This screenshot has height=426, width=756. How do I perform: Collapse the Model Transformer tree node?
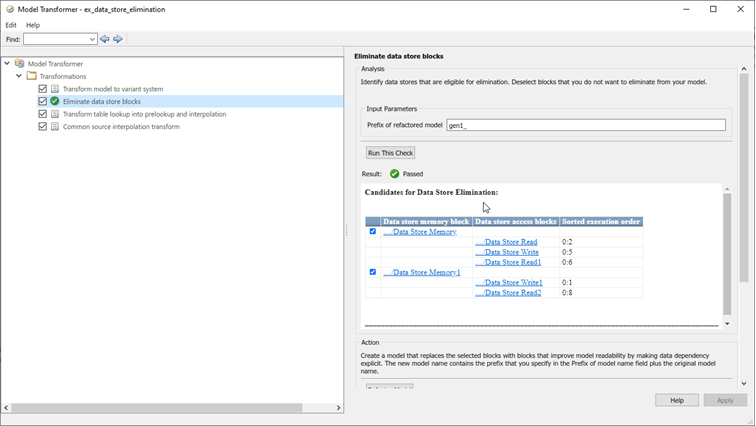tap(7, 63)
